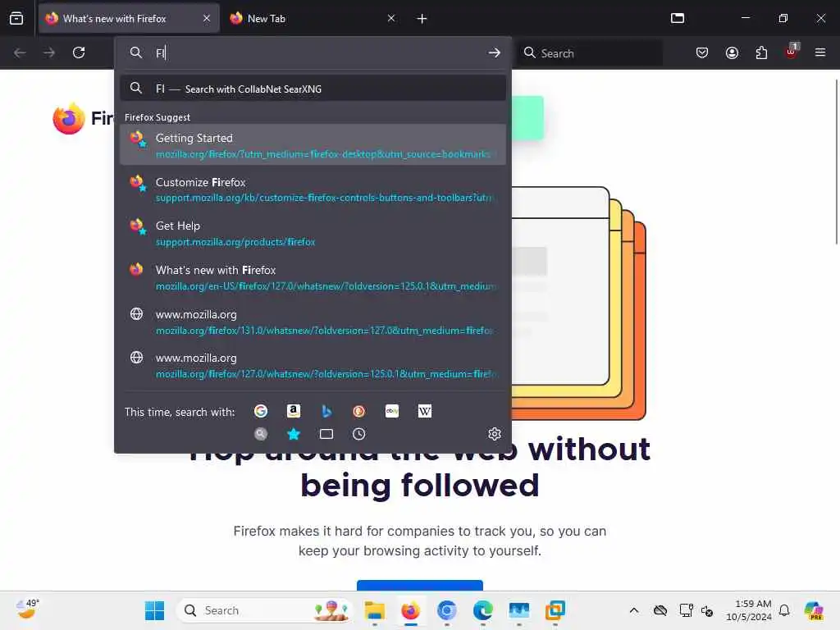Open Microsoft Edge from the taskbar
Screen dimensions: 840x630
pyautogui.click(x=482, y=610)
